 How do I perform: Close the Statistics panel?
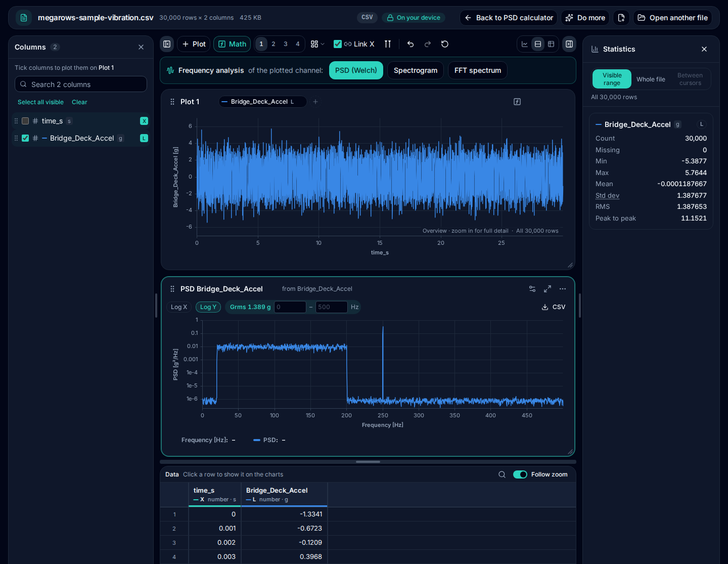click(704, 49)
